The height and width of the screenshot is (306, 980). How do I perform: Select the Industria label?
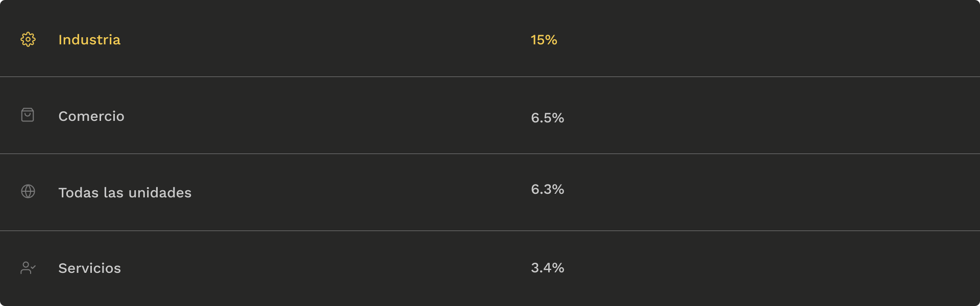pyautogui.click(x=89, y=40)
